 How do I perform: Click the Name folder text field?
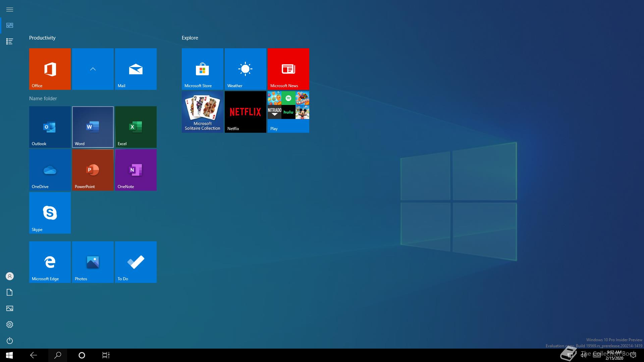pos(43,99)
